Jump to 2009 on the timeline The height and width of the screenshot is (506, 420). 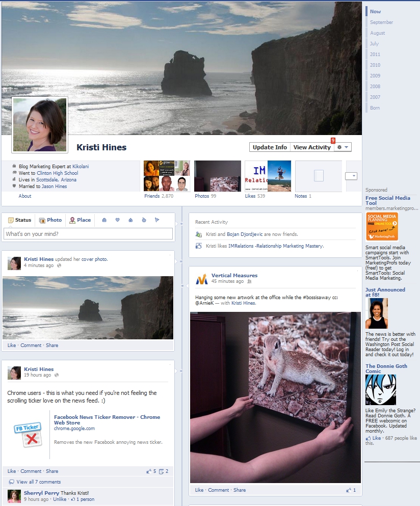[x=375, y=75]
